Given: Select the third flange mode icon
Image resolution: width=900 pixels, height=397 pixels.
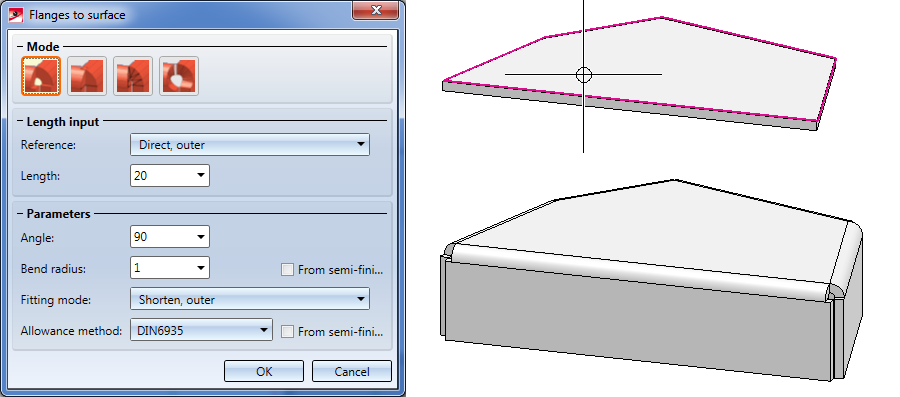Looking at the screenshot, I should coord(133,76).
